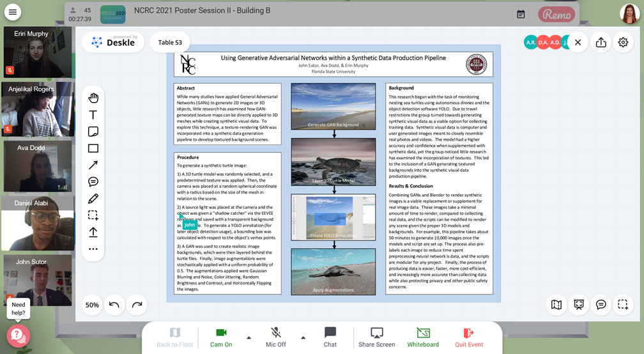
Task: Activate the pencil drawing tool
Action: [x=93, y=199]
